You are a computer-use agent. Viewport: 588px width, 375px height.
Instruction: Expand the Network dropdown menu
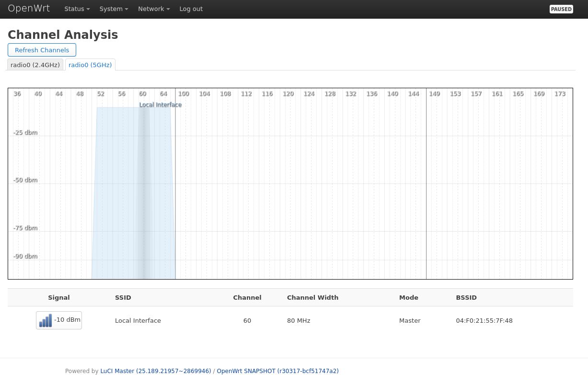[x=154, y=9]
